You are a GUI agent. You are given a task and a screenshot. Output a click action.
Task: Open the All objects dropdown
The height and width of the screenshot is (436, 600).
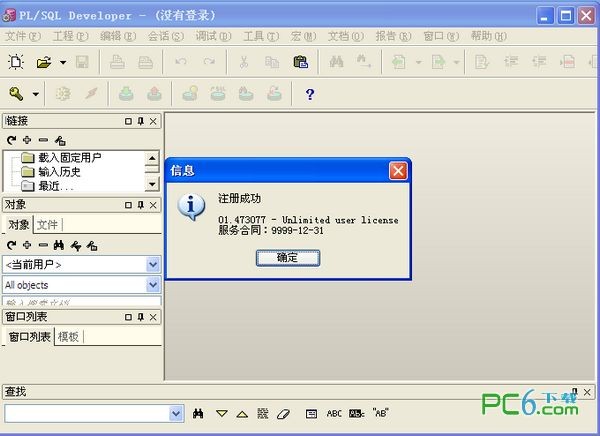pos(153,285)
